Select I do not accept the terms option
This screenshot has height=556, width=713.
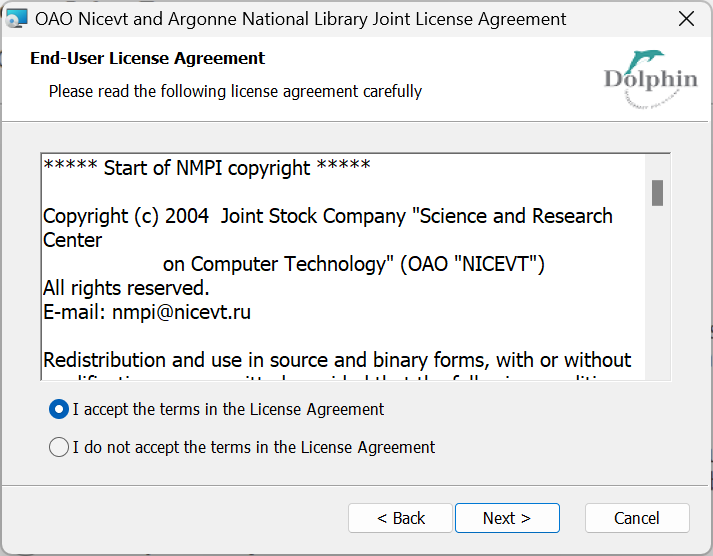click(x=59, y=447)
